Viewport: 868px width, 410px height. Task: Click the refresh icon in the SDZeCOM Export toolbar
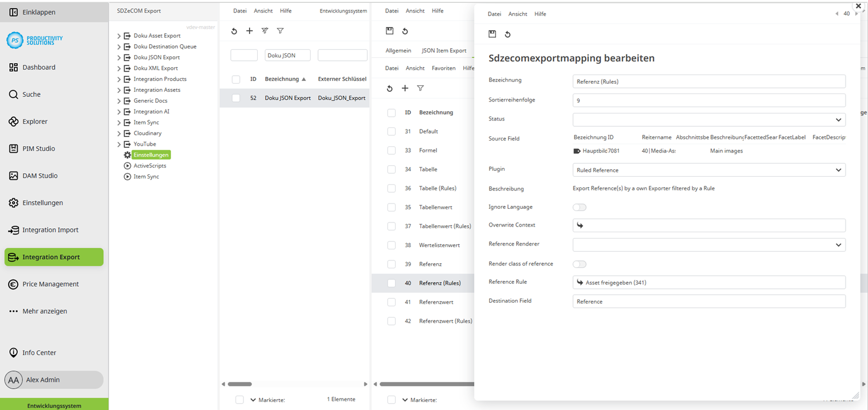(x=234, y=31)
